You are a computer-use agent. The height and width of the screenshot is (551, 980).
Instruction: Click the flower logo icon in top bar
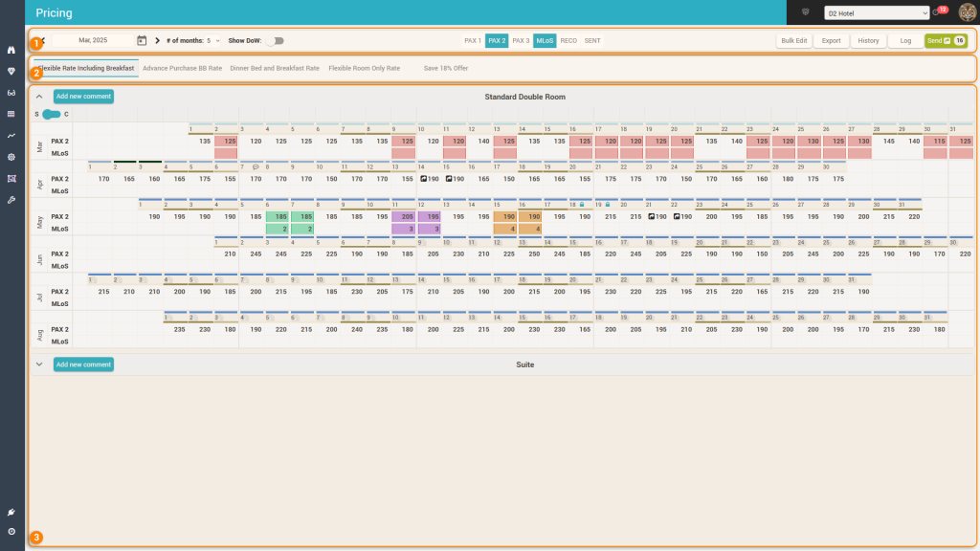[x=806, y=11]
